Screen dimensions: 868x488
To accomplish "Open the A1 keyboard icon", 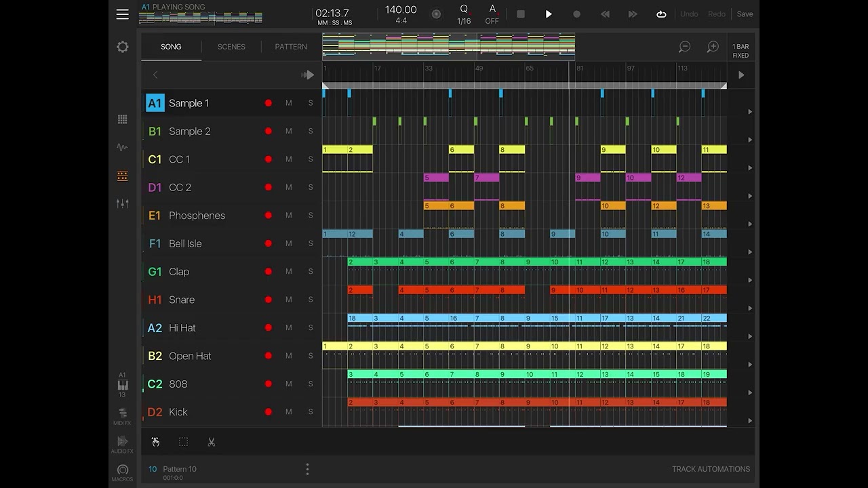I will coord(122,384).
